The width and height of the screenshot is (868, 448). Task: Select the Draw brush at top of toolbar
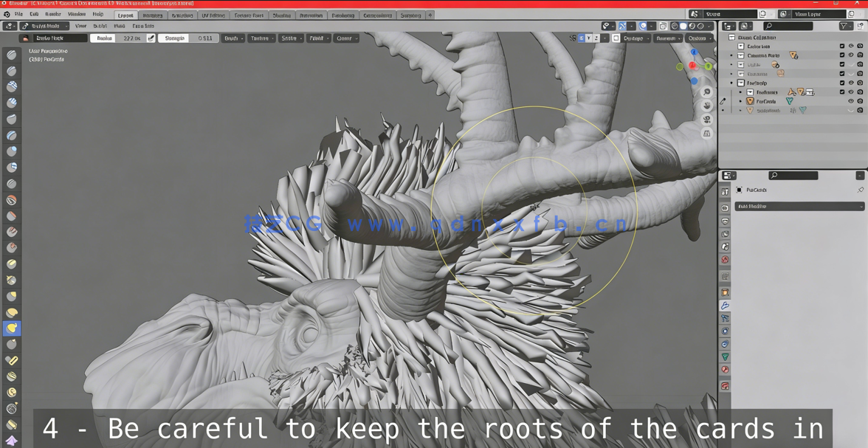tap(12, 54)
